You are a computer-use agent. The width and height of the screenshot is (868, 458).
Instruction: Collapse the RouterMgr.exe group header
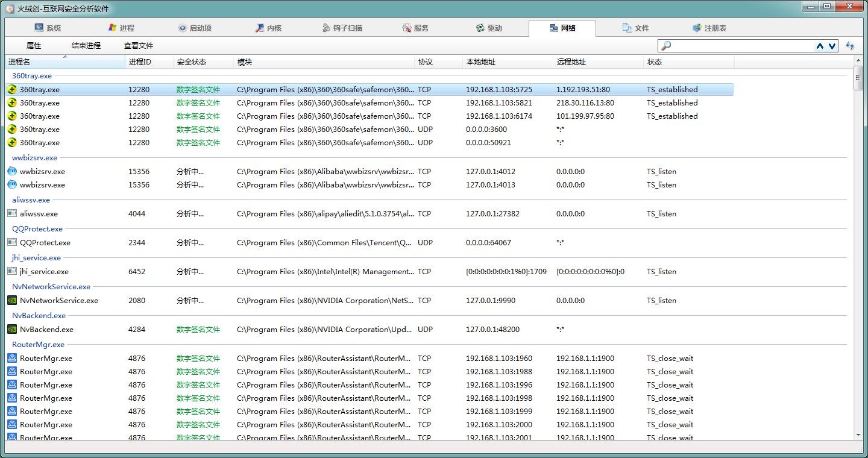click(38, 345)
